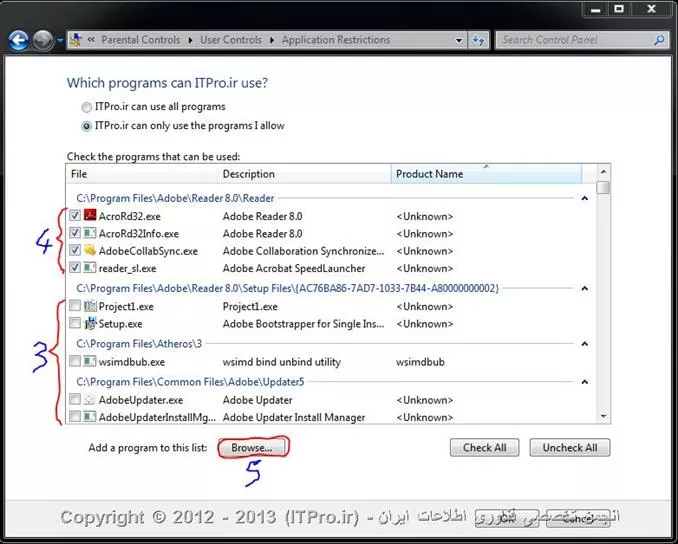Click the Project1.exe file icon
This screenshot has width=678, height=544.
tap(90, 306)
